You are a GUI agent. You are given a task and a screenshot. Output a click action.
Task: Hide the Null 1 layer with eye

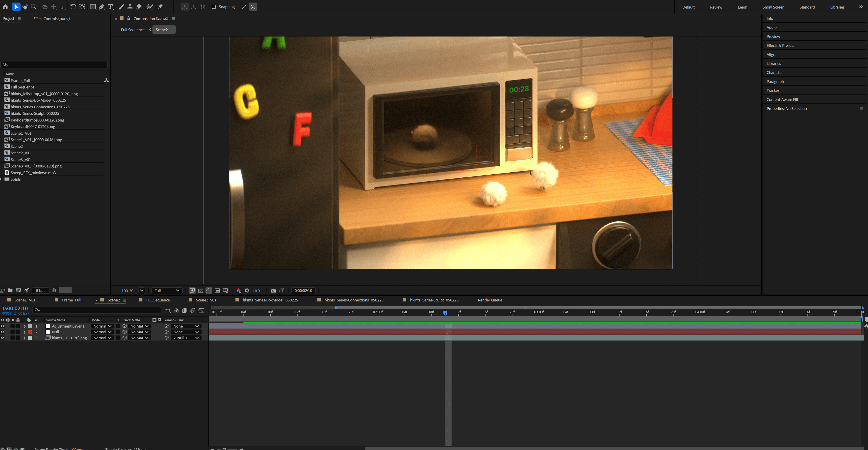pyautogui.click(x=2, y=332)
